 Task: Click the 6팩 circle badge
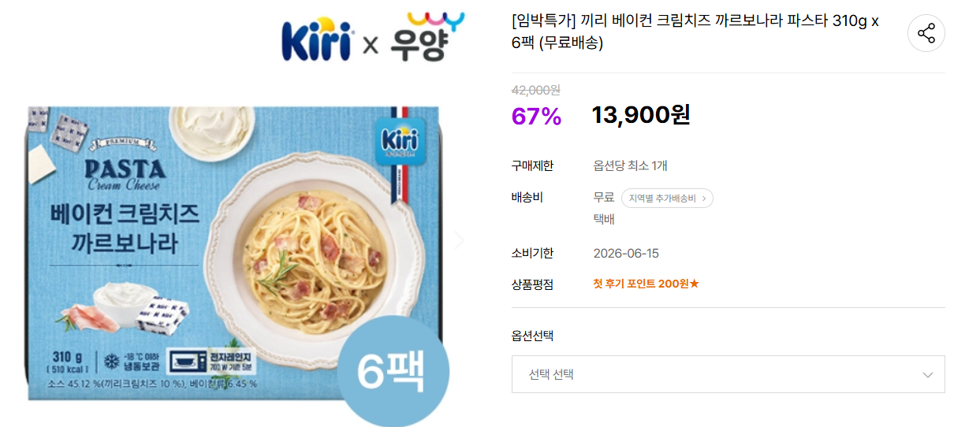click(x=392, y=372)
